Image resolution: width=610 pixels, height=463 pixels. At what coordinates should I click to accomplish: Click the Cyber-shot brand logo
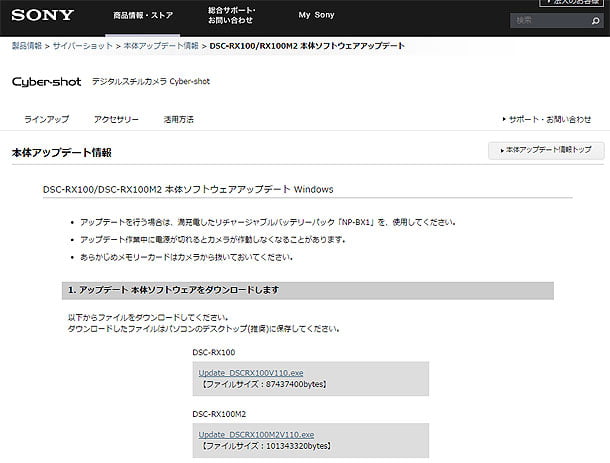coord(46,82)
